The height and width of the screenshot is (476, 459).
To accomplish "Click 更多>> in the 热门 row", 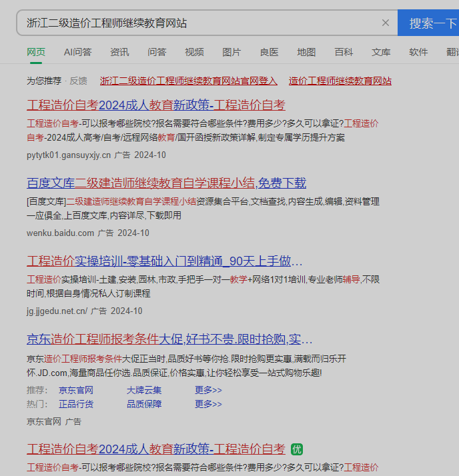I will pyautogui.click(x=208, y=405).
